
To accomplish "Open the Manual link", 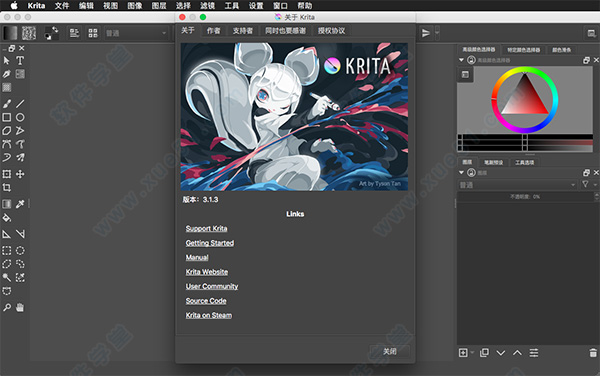I will (197, 257).
